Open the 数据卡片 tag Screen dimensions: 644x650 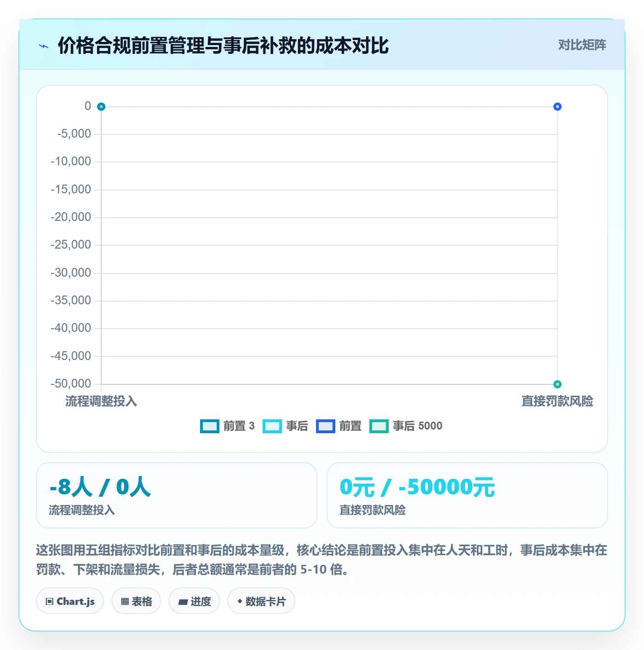(261, 601)
